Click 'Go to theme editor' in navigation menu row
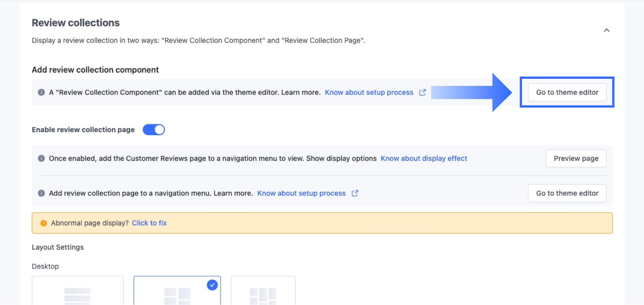644x305 pixels. (567, 193)
